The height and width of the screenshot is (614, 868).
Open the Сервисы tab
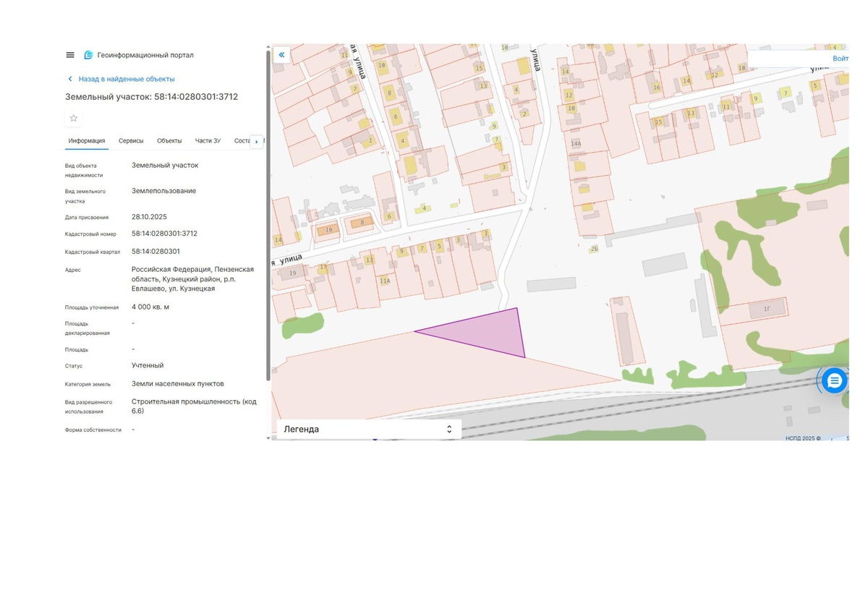(131, 141)
